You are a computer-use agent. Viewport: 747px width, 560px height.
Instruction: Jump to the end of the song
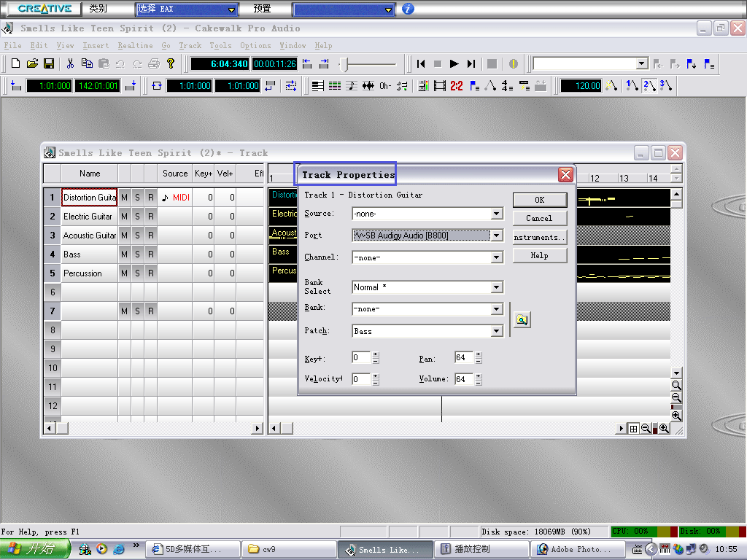pyautogui.click(x=471, y=64)
